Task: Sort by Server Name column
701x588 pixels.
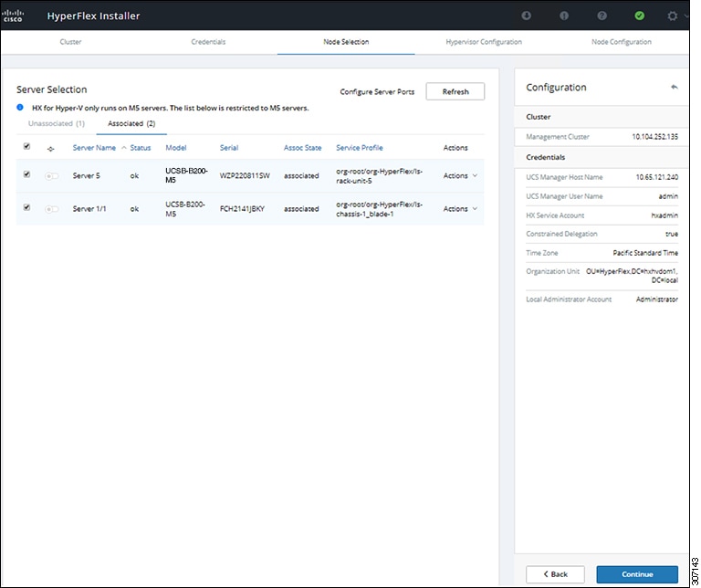Action: pyautogui.click(x=95, y=148)
